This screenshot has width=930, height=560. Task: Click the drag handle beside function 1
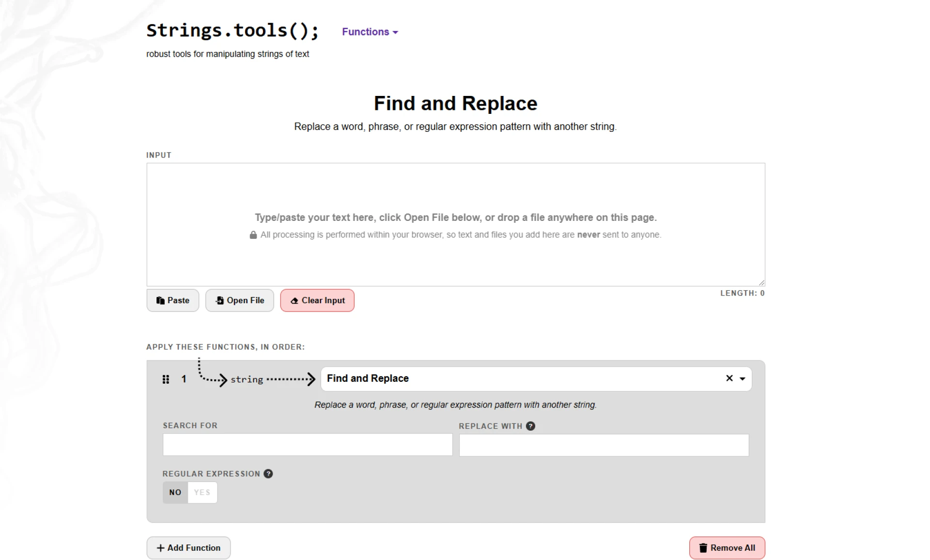coord(166,379)
